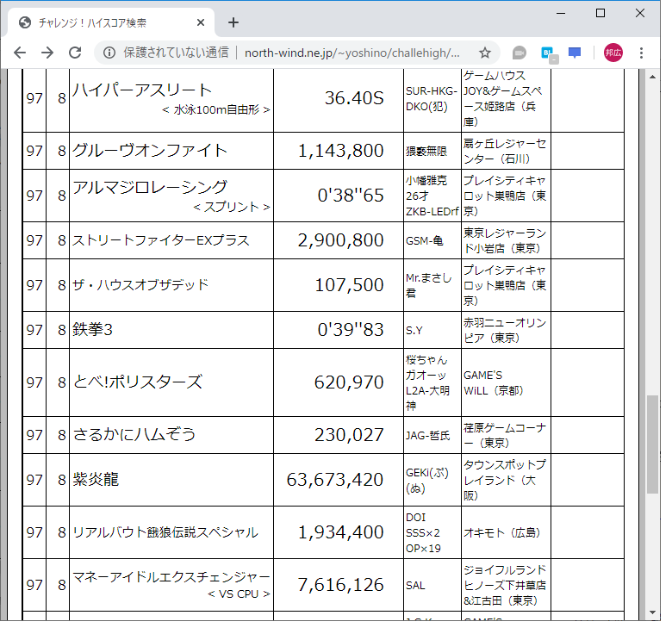Click location 赤羽ニューオリンピア（東京）
The image size is (672, 634).
click(505, 330)
